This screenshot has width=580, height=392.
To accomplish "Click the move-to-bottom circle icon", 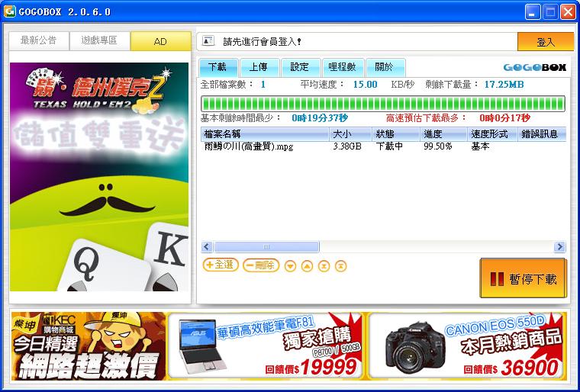I will click(x=324, y=266).
